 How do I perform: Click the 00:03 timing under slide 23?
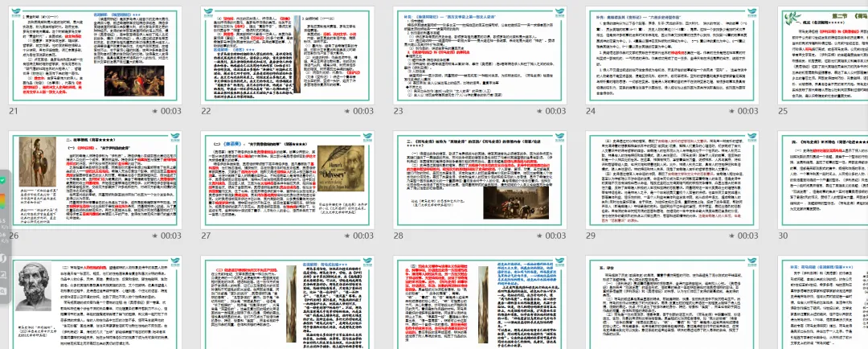pyautogui.click(x=555, y=111)
